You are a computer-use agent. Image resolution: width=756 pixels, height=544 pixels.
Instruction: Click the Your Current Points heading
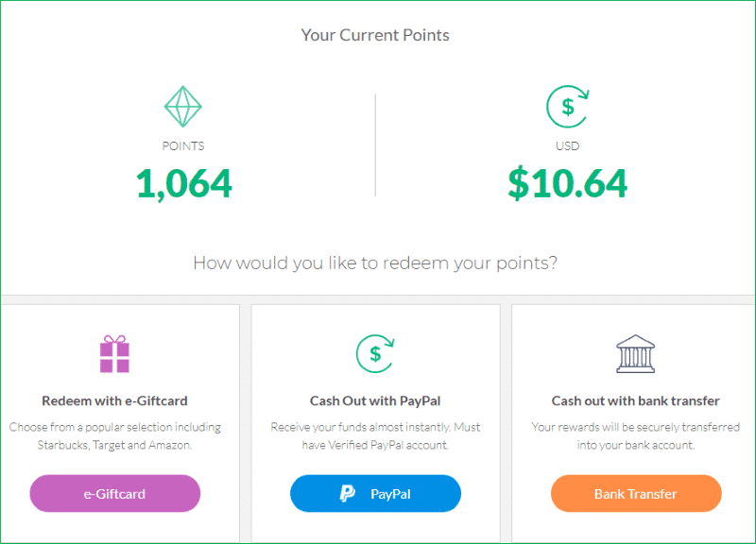coord(375,35)
